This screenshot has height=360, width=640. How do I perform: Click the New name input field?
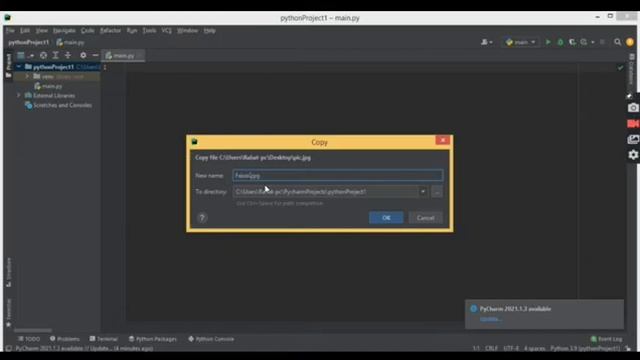click(338, 176)
